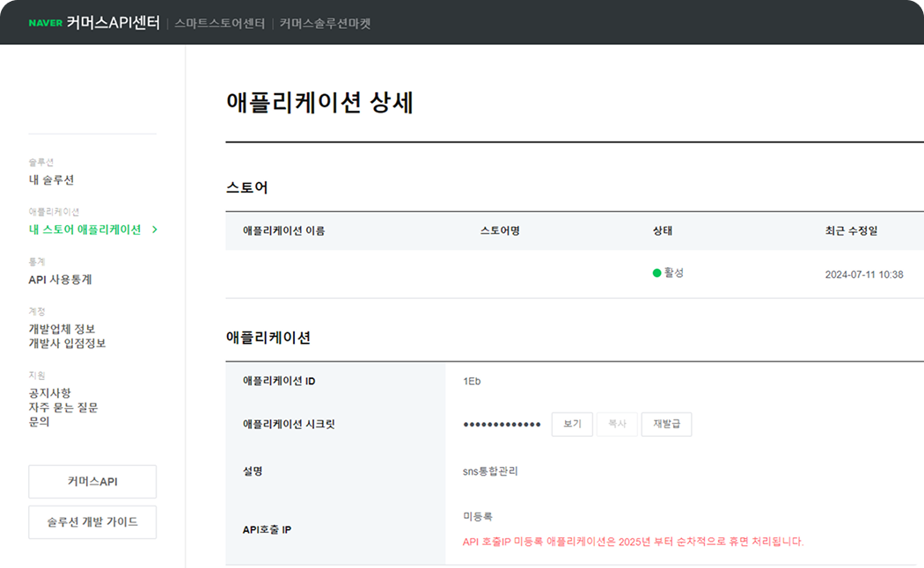The height and width of the screenshot is (568, 924).
Task: Open 공지사항 in the support section
Action: [x=49, y=393]
